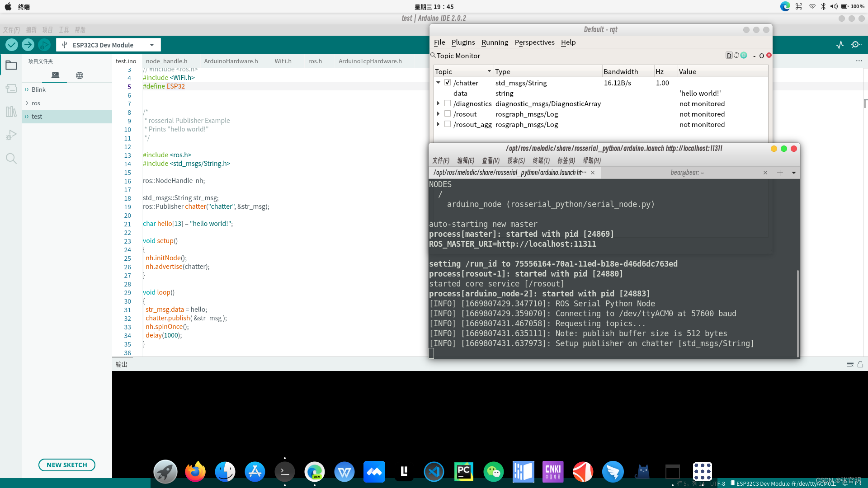Open the Search sidebar in Arduino IDE
The image size is (868, 488).
pos(11,158)
